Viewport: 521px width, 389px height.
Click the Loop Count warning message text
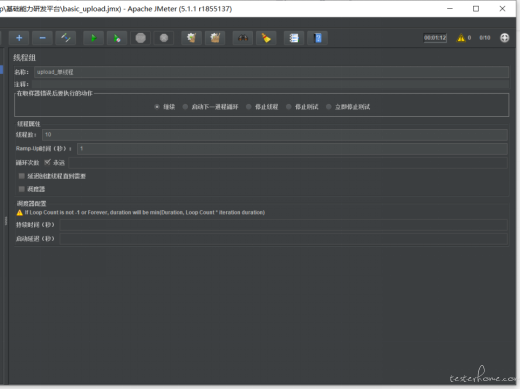pos(145,212)
